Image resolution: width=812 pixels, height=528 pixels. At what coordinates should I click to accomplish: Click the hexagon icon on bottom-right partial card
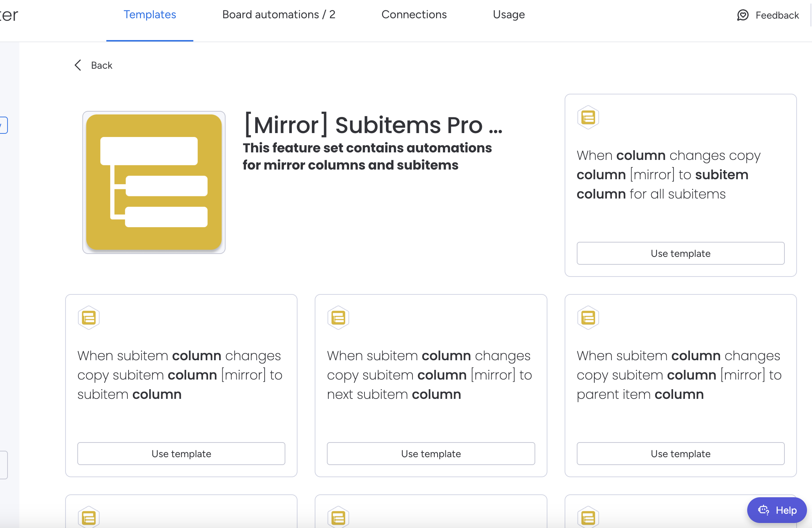coord(588,517)
